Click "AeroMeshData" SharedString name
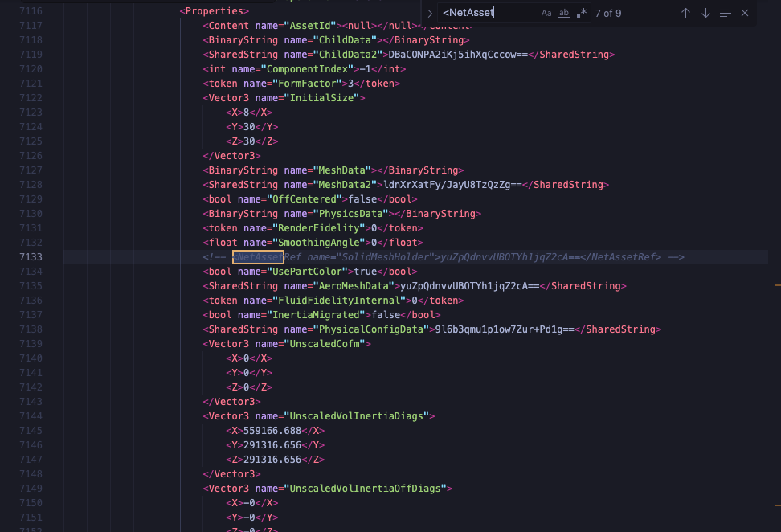781x532 pixels. [354, 286]
